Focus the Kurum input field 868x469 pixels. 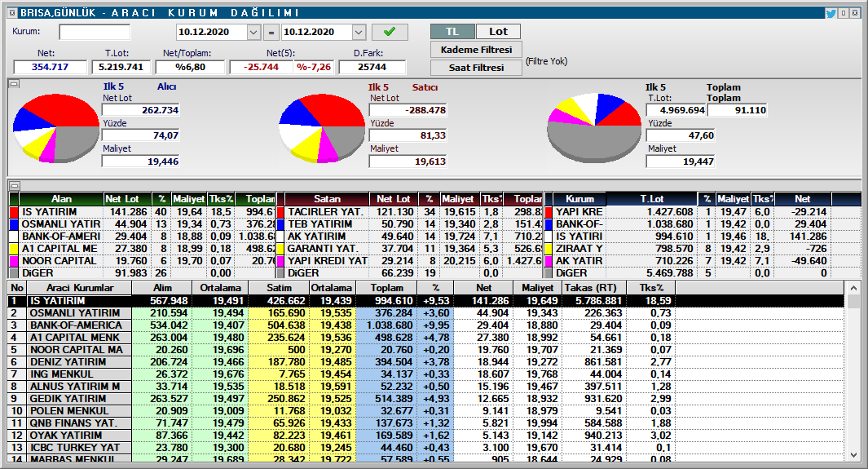tap(95, 32)
